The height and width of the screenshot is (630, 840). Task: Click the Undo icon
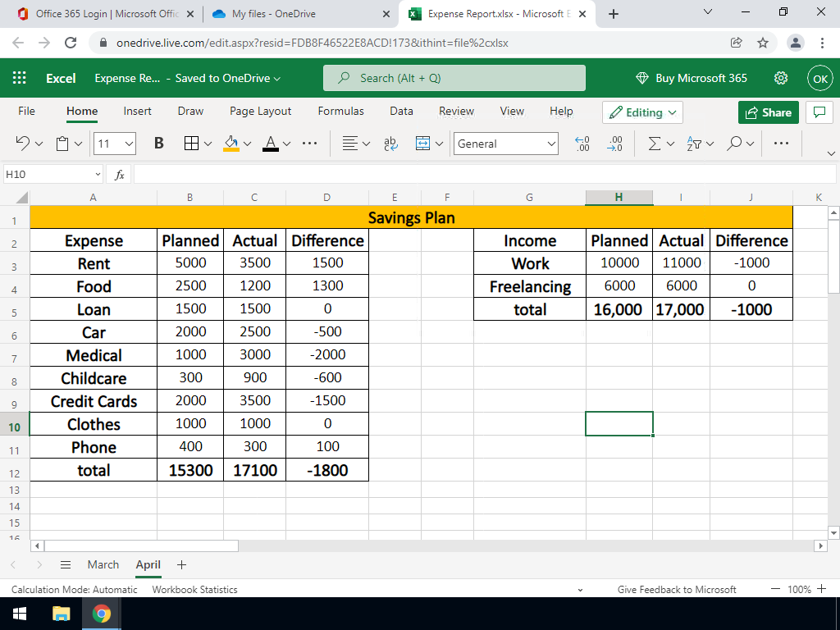23,144
